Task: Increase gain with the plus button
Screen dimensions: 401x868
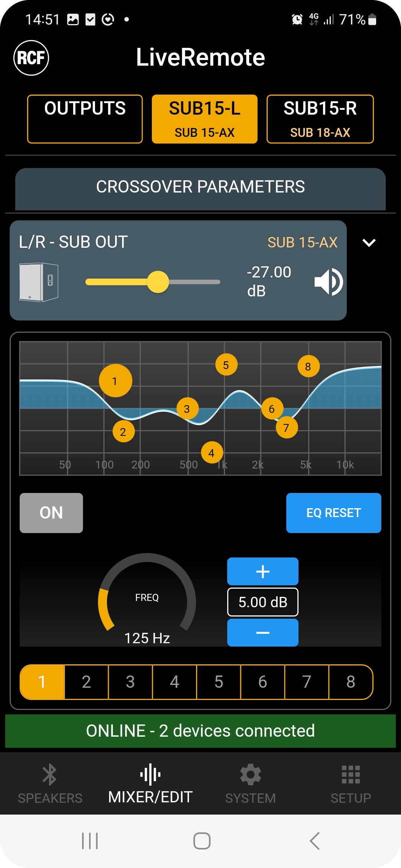Action: pyautogui.click(x=263, y=571)
